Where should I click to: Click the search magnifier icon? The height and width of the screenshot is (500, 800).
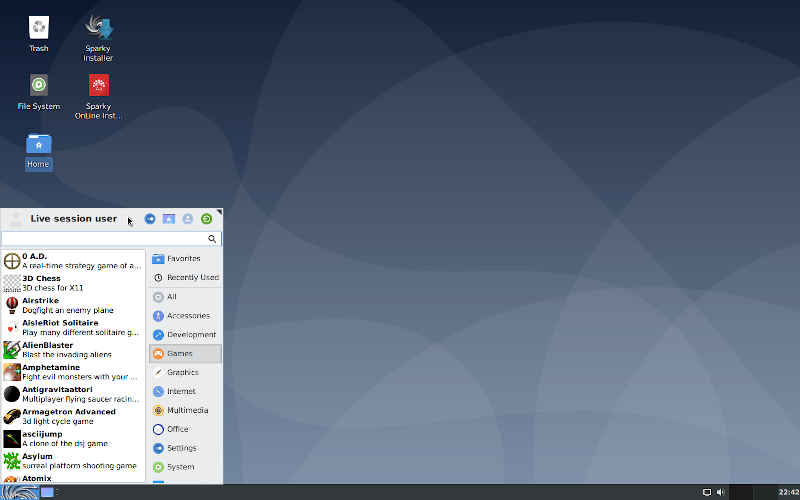tap(212, 239)
